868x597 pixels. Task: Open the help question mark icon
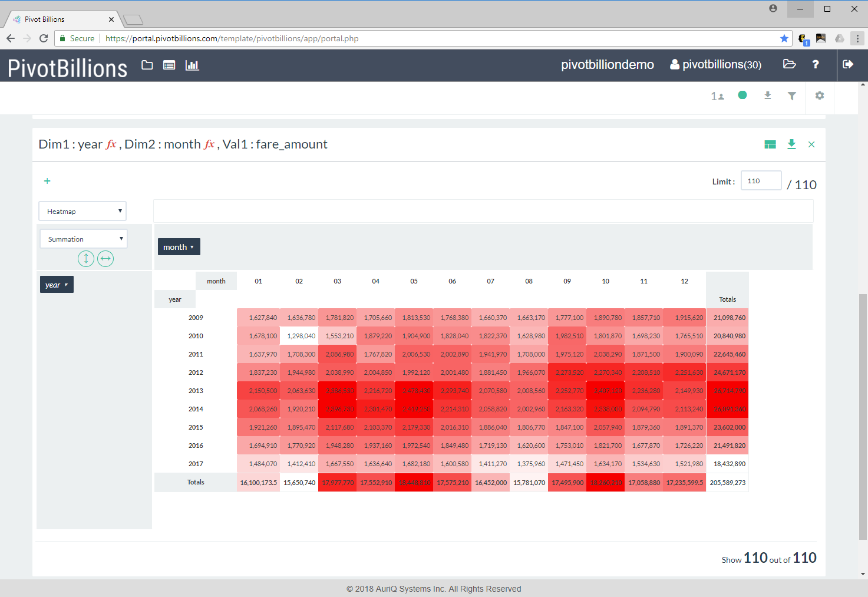(x=816, y=64)
